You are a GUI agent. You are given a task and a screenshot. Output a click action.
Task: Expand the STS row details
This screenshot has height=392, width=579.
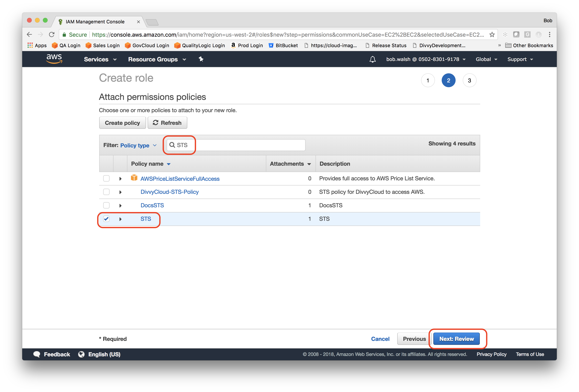point(120,219)
